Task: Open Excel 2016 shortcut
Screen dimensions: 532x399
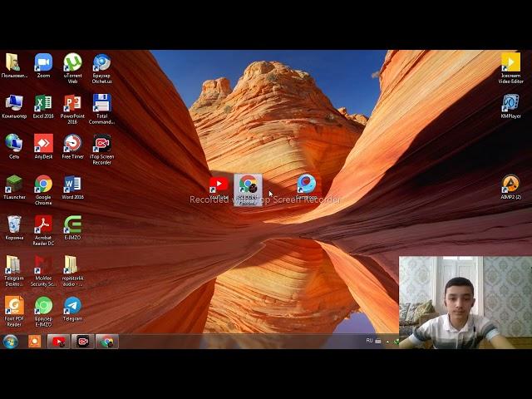Action: click(x=43, y=104)
